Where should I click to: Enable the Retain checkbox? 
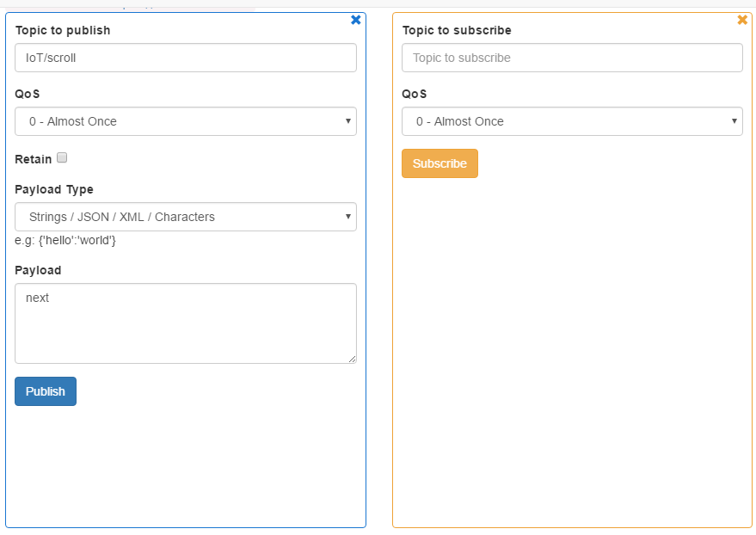pyautogui.click(x=62, y=158)
